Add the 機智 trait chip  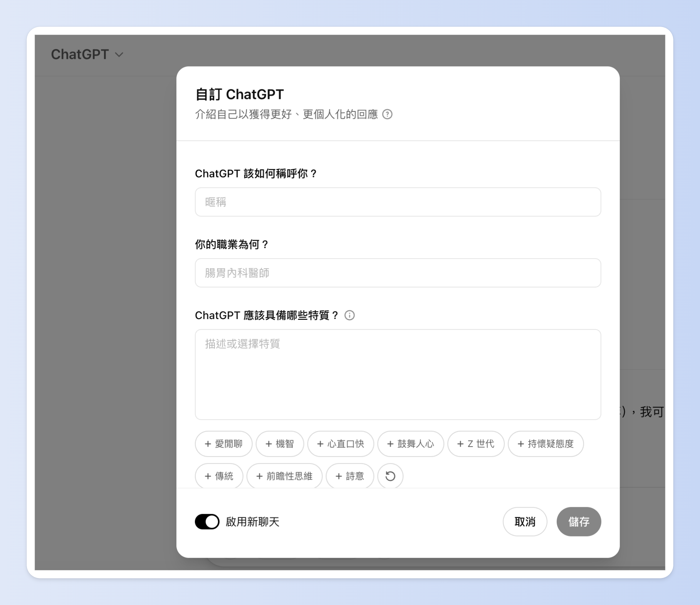coord(280,444)
